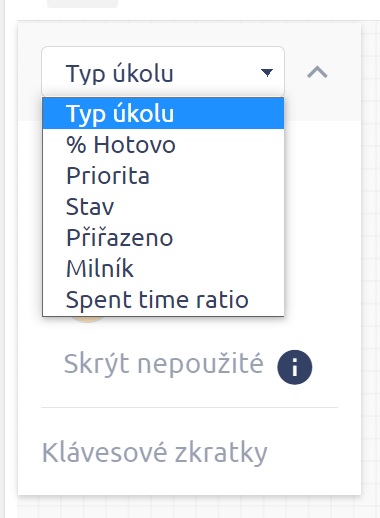This screenshot has width=380, height=518.
Task: Choose Priorita from the dropdown list
Action: pos(163,176)
